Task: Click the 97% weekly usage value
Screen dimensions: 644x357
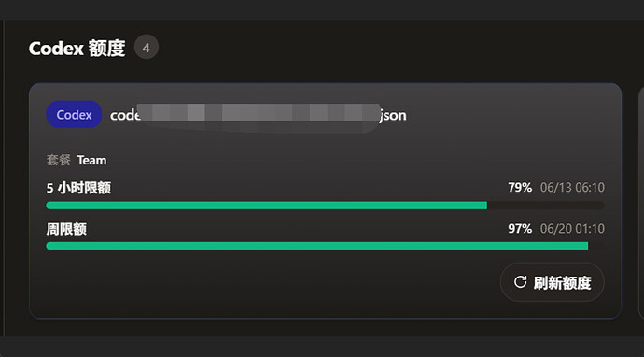Action: (520, 228)
